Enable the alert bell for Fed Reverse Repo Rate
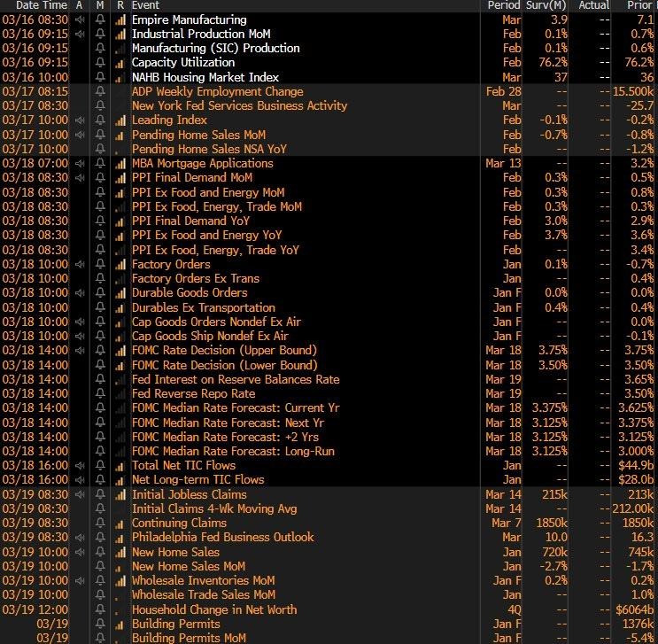The image size is (658, 644). tap(100, 394)
